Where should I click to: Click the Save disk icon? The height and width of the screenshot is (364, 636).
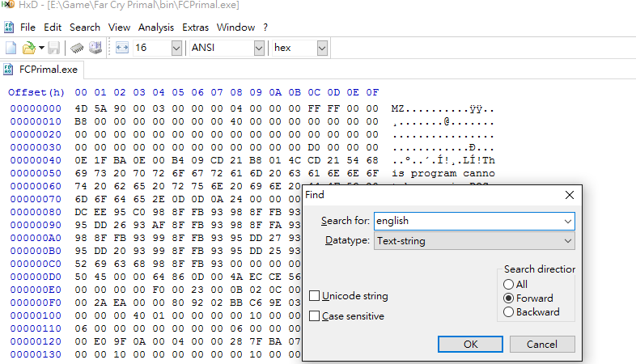click(53, 48)
